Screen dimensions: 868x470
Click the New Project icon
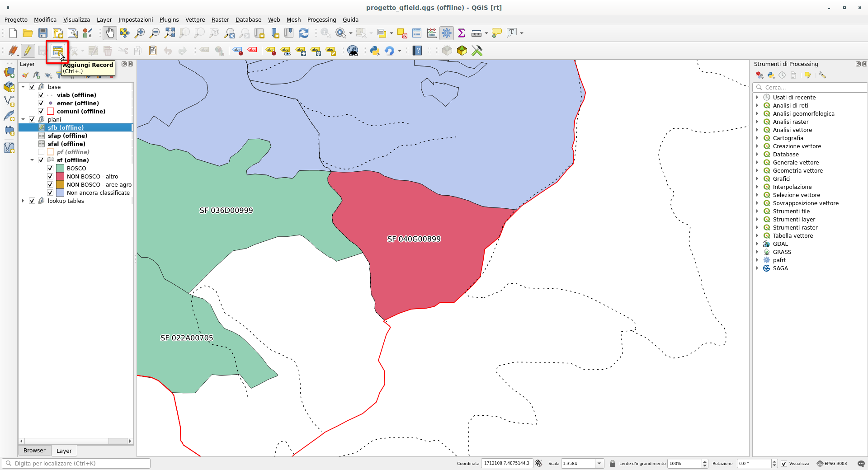[x=13, y=33]
